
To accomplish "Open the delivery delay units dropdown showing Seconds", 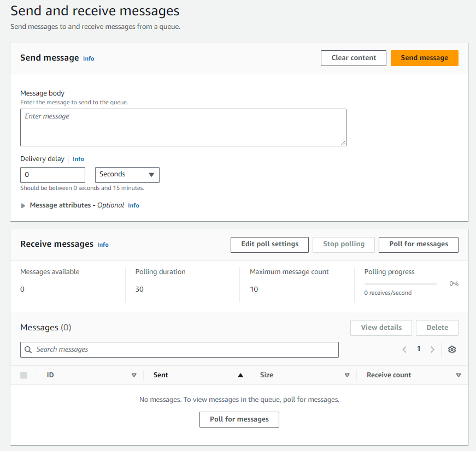I will [127, 175].
